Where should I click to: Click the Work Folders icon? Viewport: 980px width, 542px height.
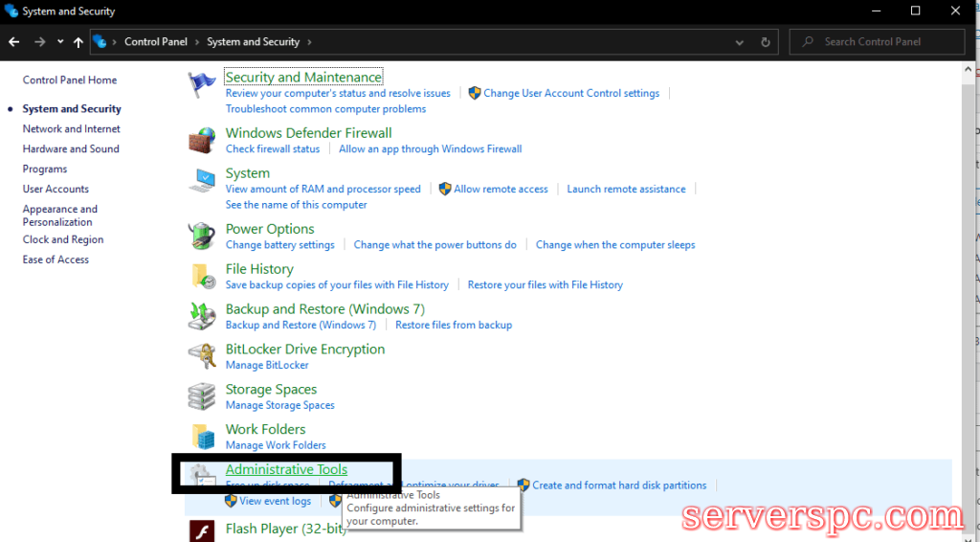(x=202, y=437)
